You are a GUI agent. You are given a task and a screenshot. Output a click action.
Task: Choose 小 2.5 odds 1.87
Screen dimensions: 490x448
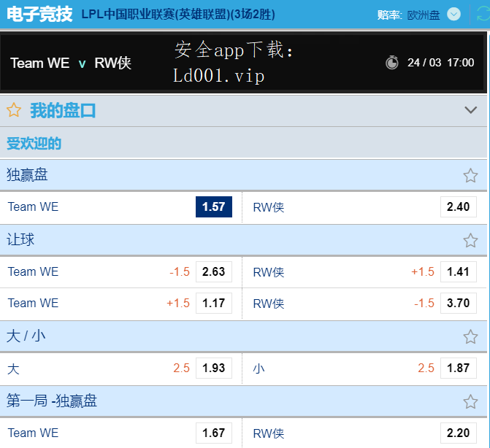[x=459, y=368]
